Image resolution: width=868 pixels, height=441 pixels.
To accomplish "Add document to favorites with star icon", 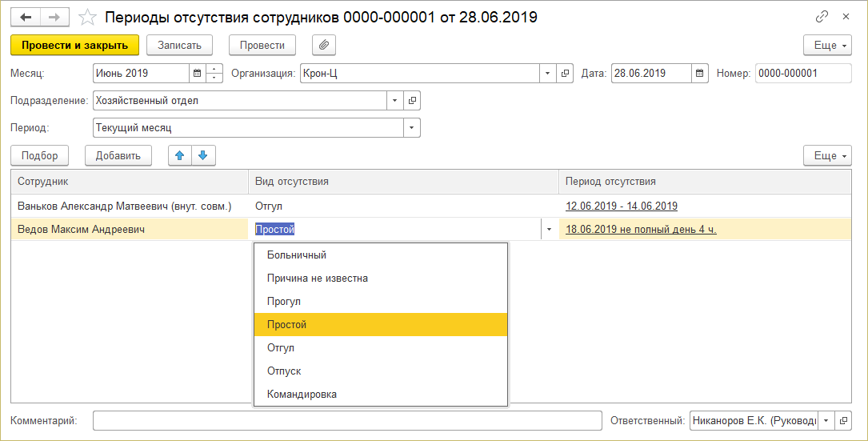I will coord(90,17).
